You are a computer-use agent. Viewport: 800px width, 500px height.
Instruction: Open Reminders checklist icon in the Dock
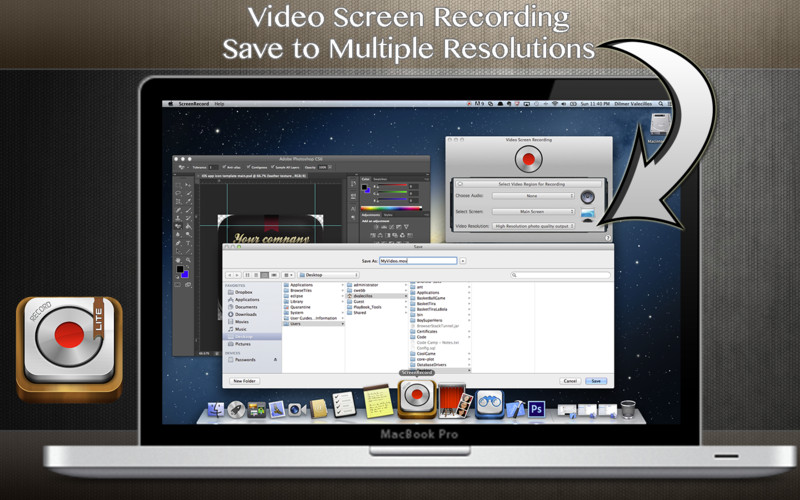[343, 405]
